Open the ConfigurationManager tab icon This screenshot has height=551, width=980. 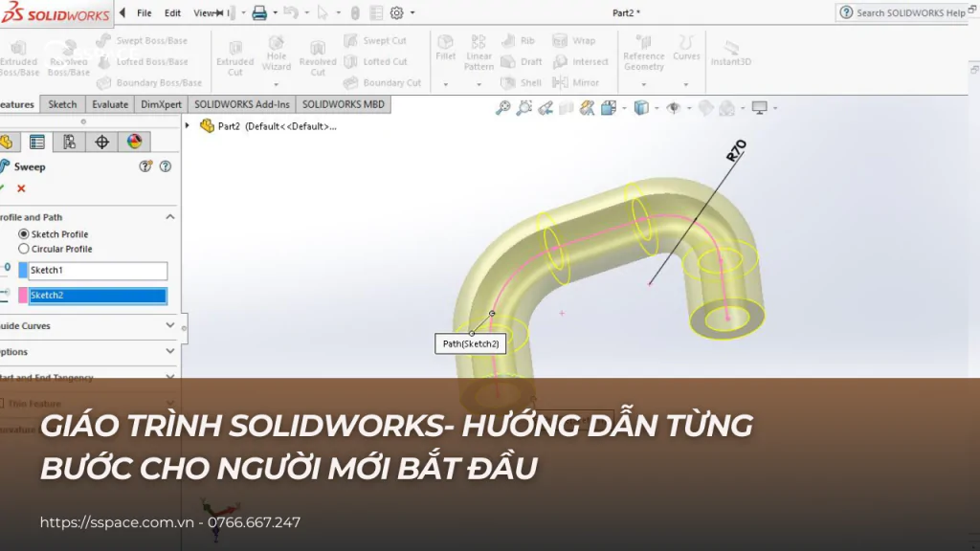pos(69,142)
